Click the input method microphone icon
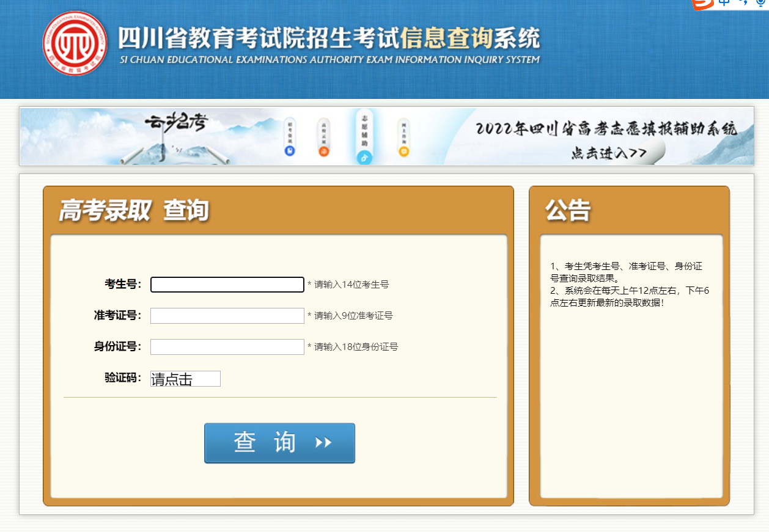The width and height of the screenshot is (769, 532). 760,3
